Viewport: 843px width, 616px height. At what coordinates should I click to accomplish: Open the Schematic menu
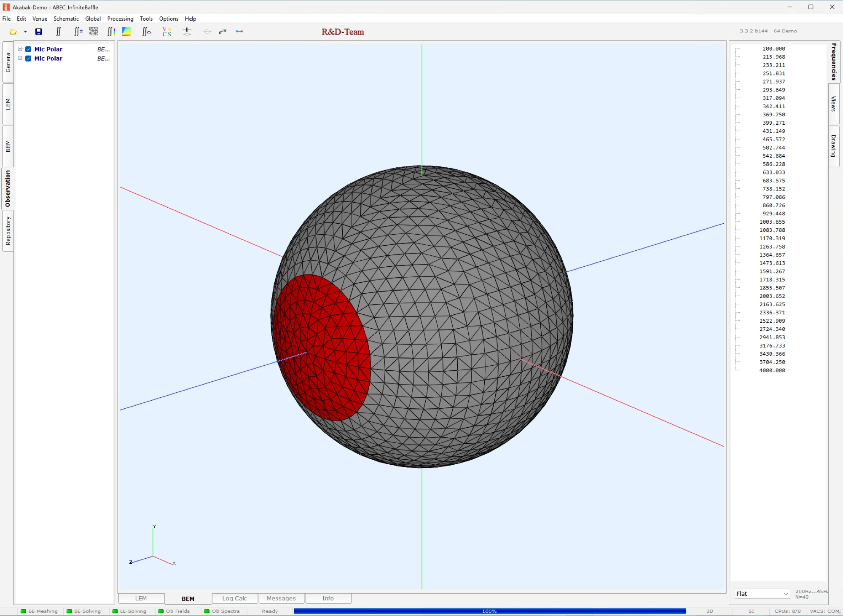66,19
